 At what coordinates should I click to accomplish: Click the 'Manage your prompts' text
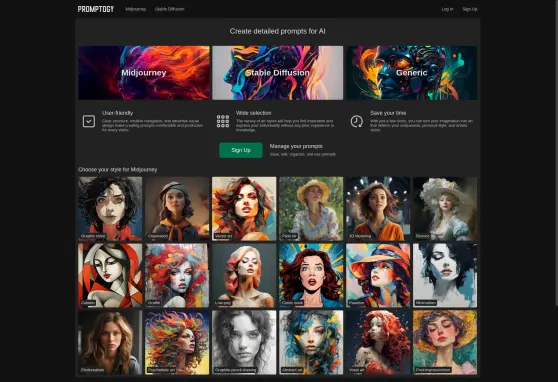[x=296, y=146]
